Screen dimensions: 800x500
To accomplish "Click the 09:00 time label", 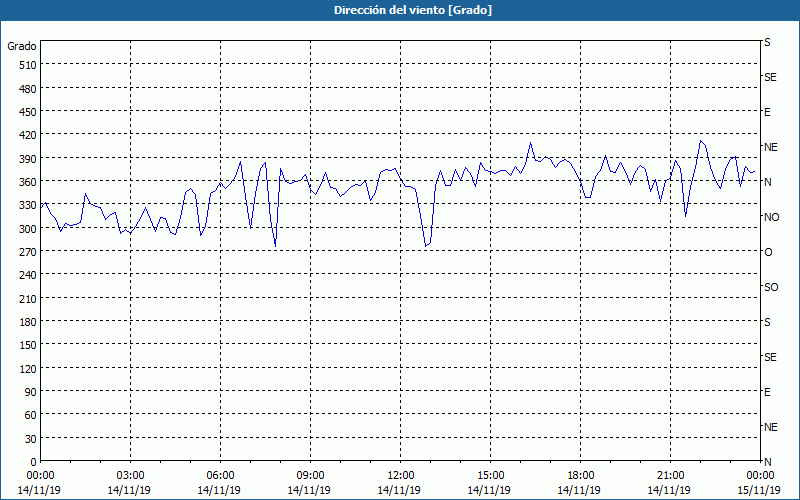I will [x=310, y=476].
